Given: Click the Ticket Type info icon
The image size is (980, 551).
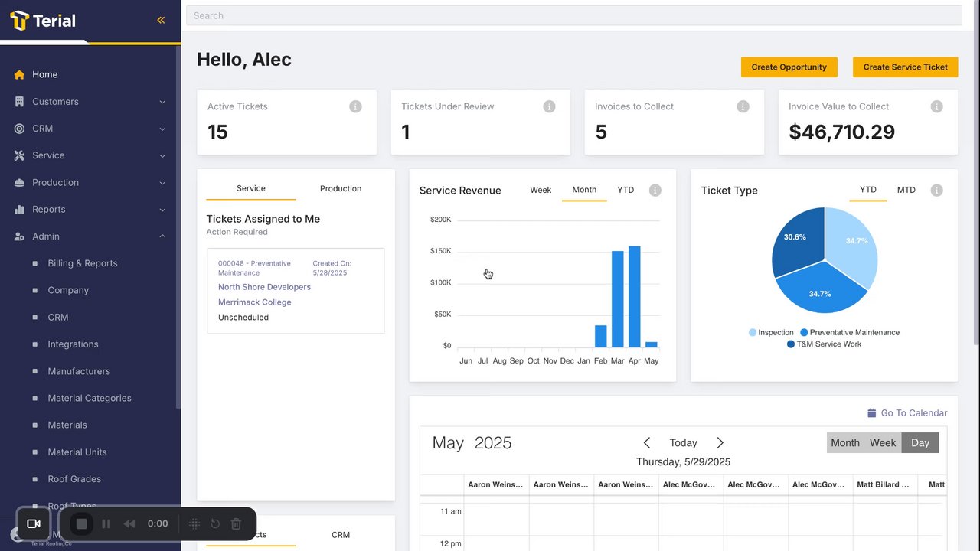Looking at the screenshot, I should tap(936, 190).
